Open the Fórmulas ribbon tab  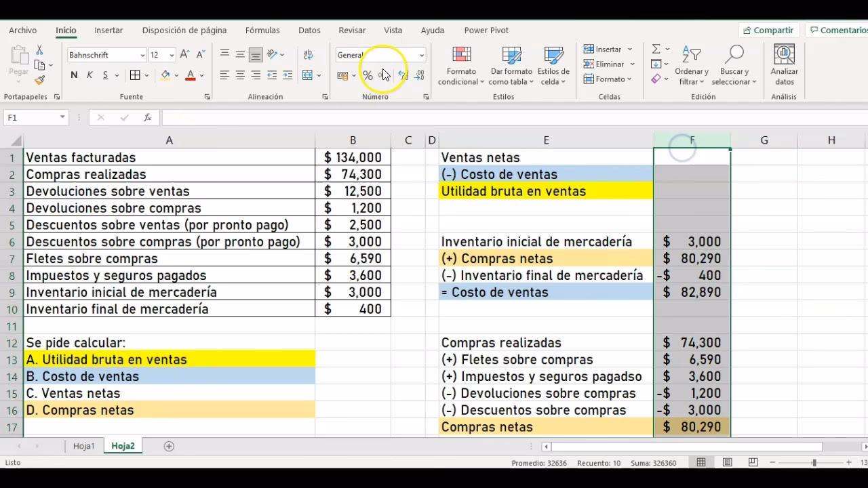coord(262,30)
